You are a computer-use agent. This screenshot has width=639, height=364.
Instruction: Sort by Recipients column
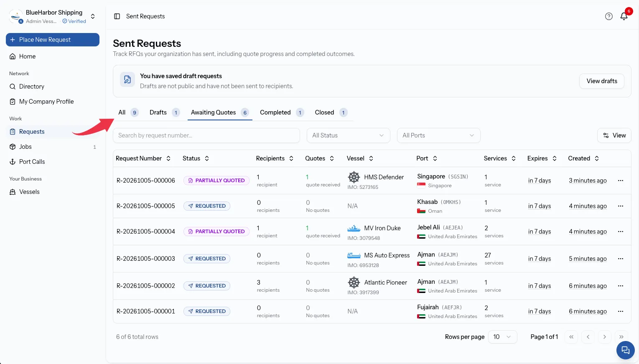(275, 158)
